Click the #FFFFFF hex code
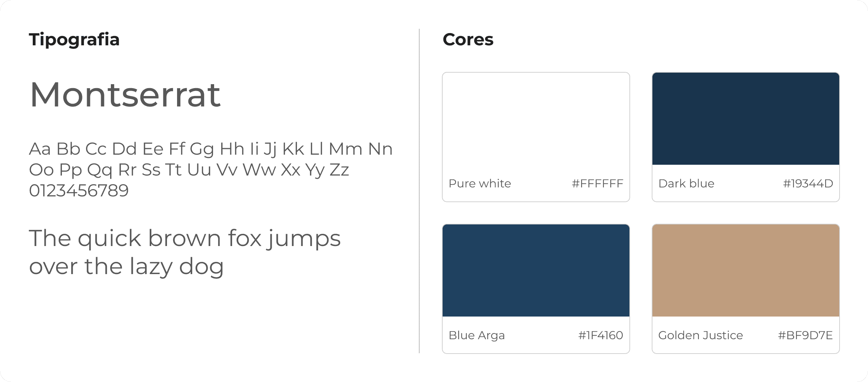Image resolution: width=868 pixels, height=382 pixels. click(597, 183)
